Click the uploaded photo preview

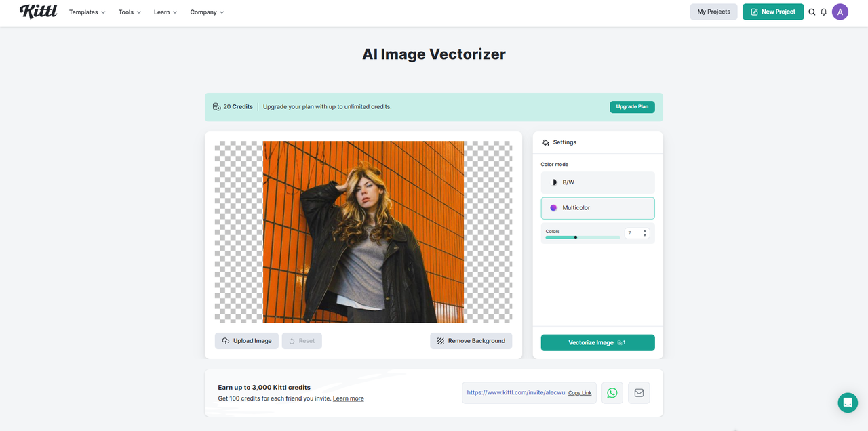(363, 232)
